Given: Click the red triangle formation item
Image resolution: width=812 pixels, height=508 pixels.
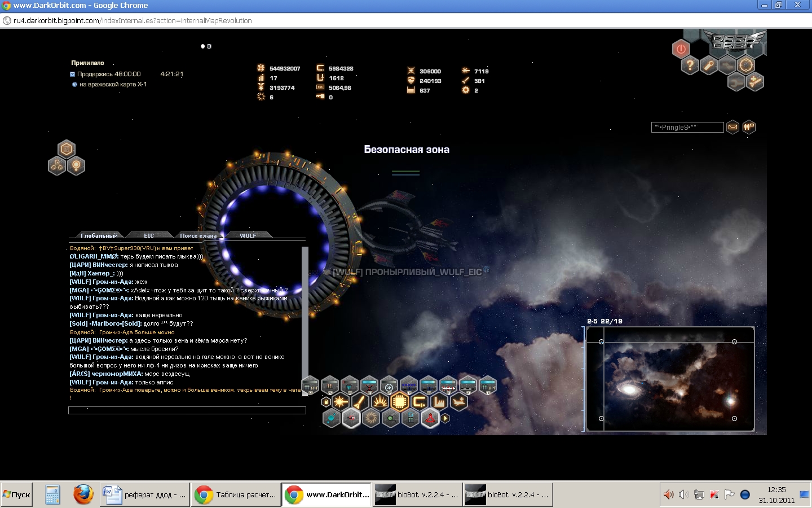Looking at the screenshot, I should [430, 418].
